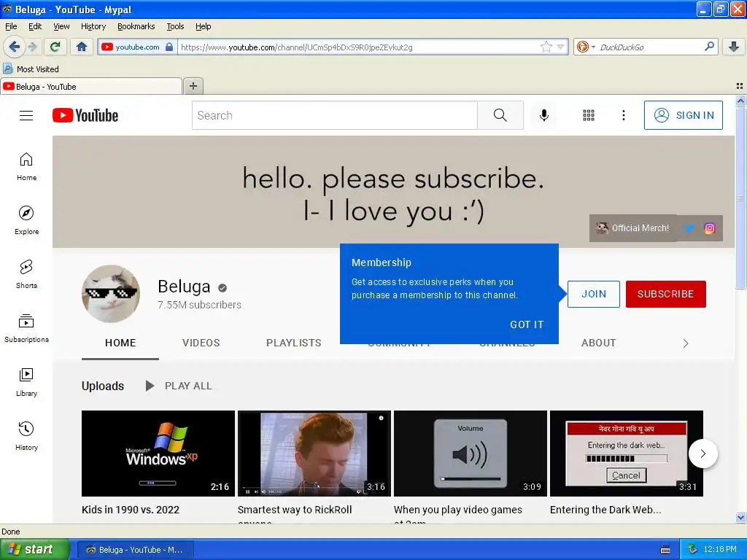The width and height of the screenshot is (747, 560).
Task: Open Subscriptions in the sidebar
Action: (x=26, y=329)
